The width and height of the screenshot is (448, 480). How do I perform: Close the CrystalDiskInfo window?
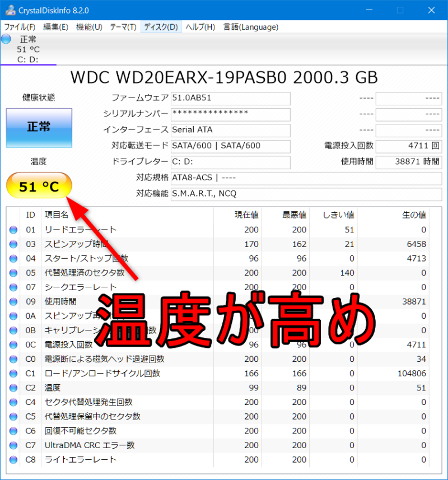point(431,10)
